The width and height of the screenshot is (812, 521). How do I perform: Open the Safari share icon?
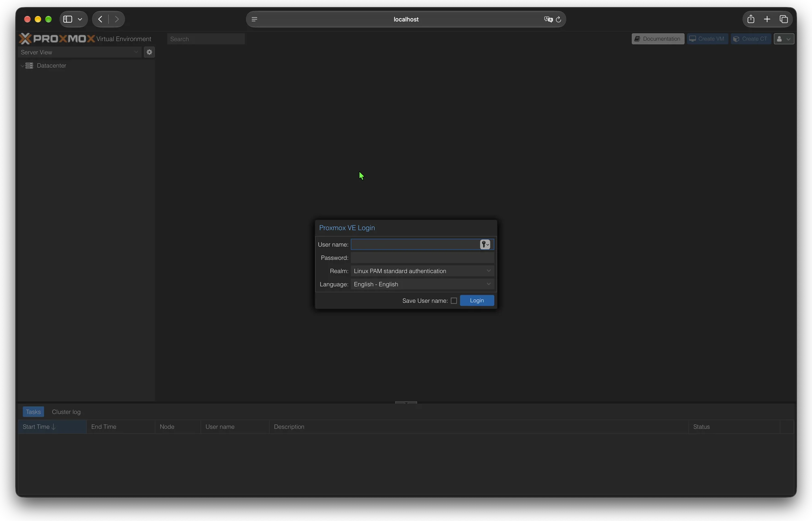[751, 19]
